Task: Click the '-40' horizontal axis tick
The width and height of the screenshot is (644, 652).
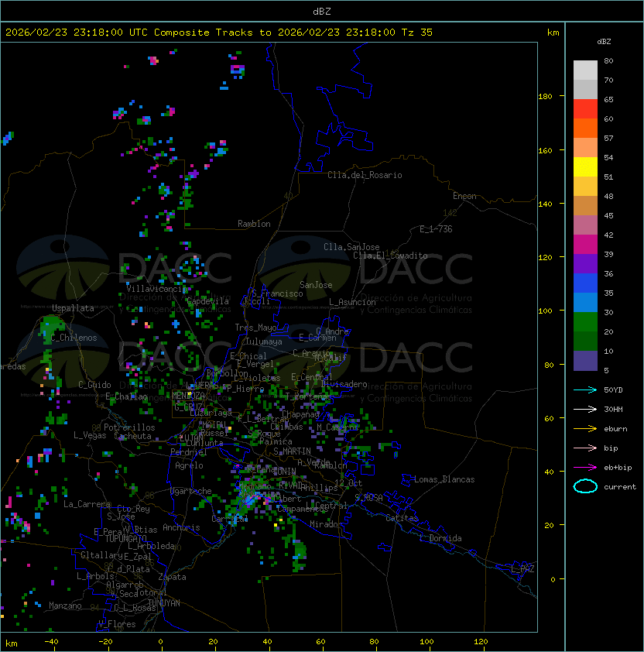Action: click(x=52, y=642)
